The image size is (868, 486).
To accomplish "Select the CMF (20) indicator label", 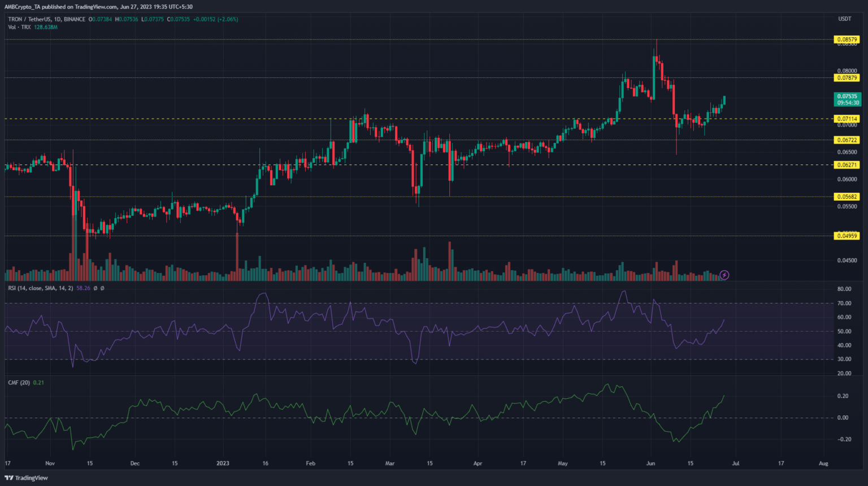I will point(19,383).
